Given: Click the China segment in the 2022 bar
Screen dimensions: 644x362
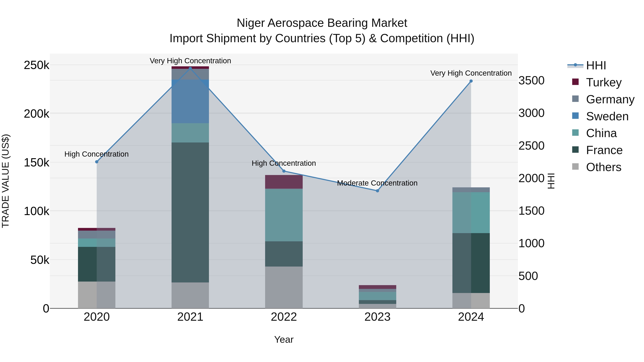Looking at the screenshot, I should point(284,215).
